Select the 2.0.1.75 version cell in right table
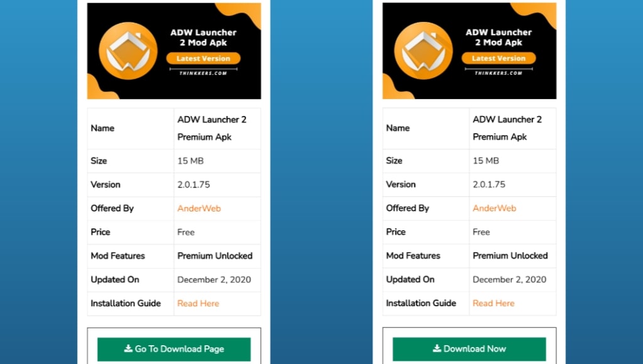The width and height of the screenshot is (643, 364). tap(489, 185)
